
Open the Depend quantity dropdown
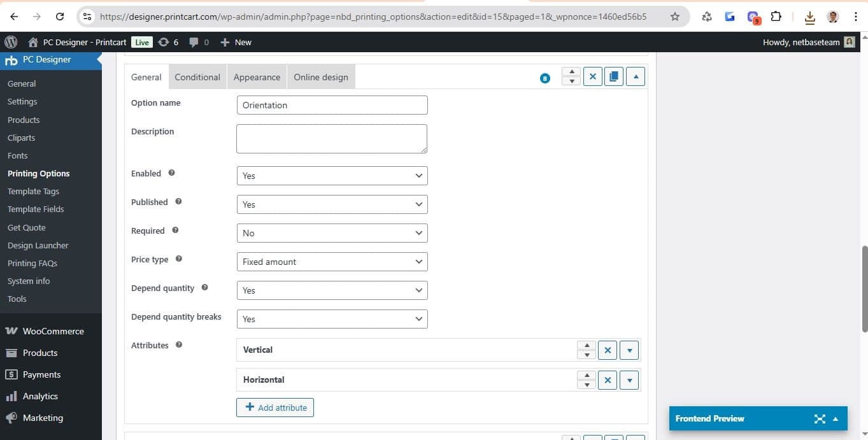(332, 290)
